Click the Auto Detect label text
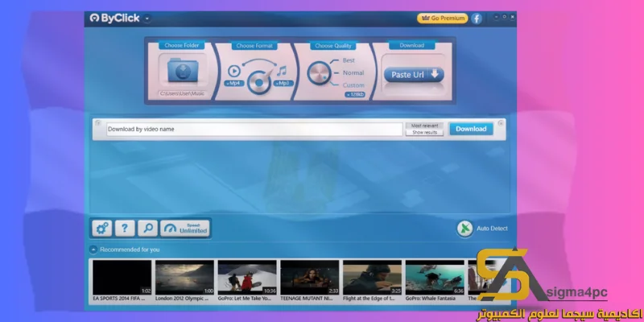The height and width of the screenshot is (322, 644). (x=492, y=229)
